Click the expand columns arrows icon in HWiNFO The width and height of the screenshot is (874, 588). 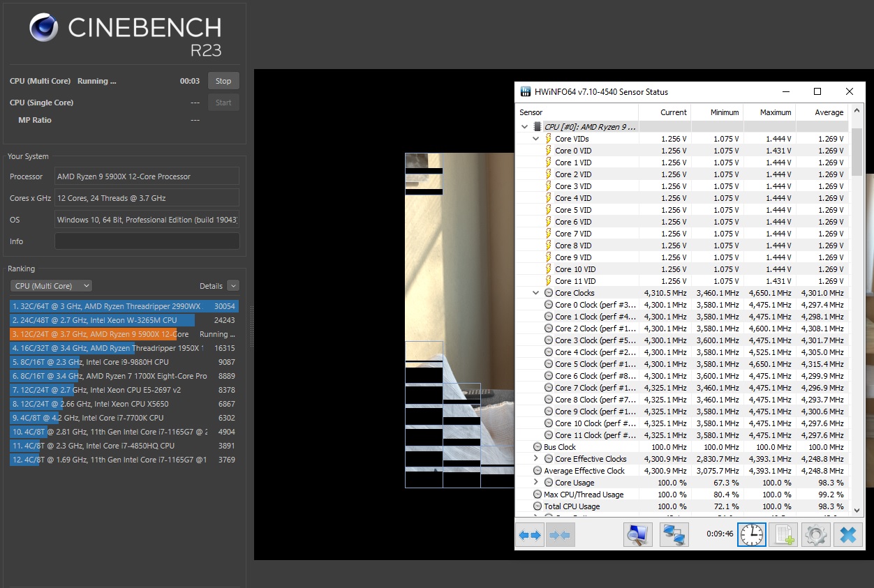point(530,535)
